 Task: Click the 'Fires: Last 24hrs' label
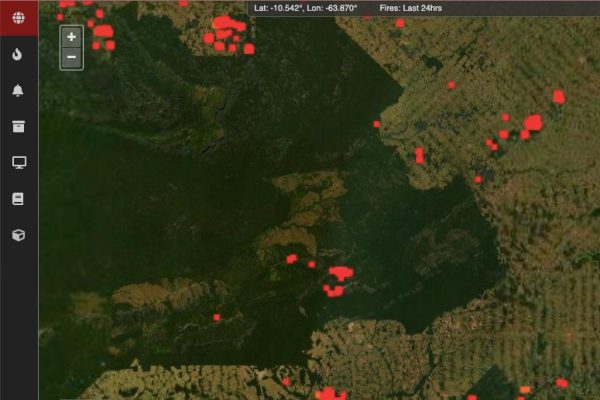point(411,8)
